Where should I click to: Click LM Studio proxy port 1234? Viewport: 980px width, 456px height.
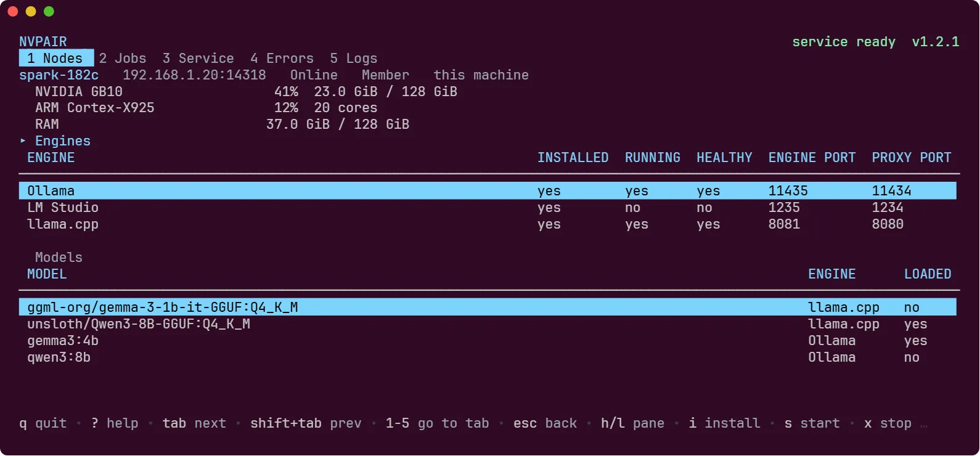[888, 207]
